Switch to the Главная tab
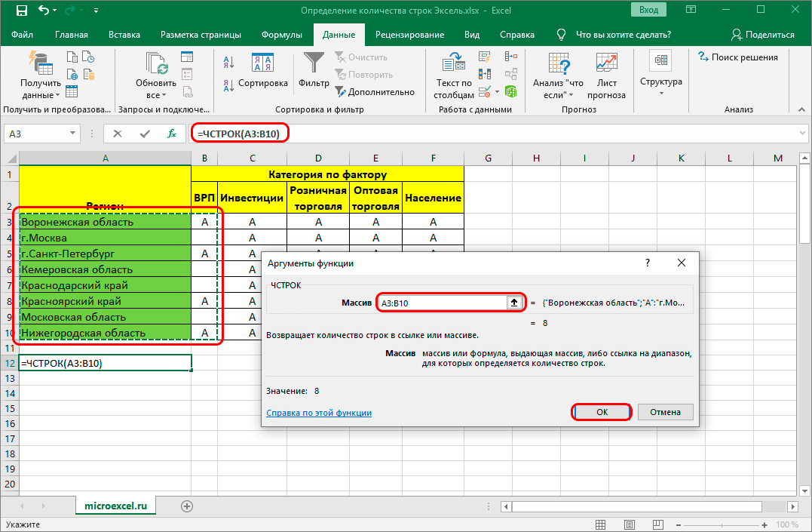812x532 pixels. (71, 35)
